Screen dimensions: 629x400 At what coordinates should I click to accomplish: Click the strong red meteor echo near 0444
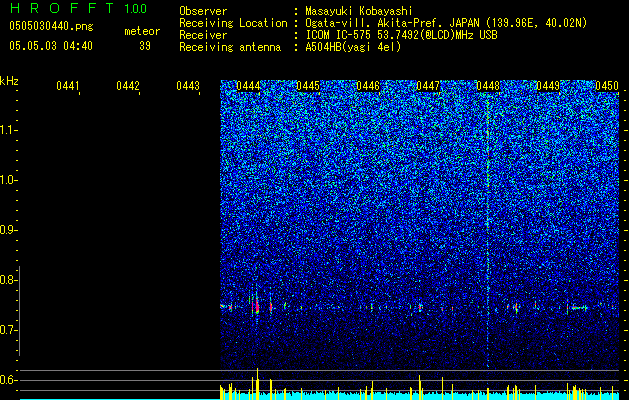(x=256, y=307)
